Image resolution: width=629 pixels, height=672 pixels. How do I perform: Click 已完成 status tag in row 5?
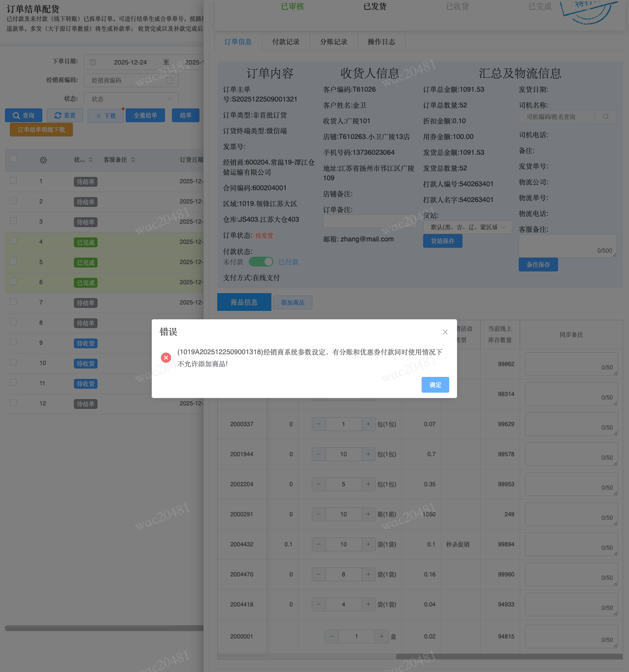pyautogui.click(x=86, y=263)
